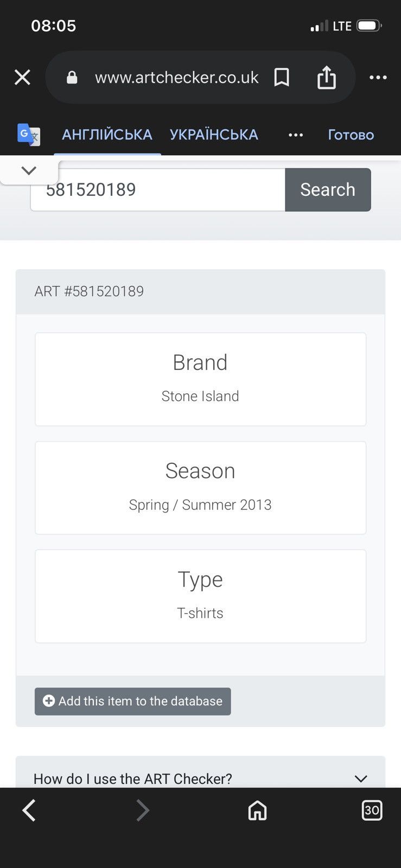The image size is (401, 868).
Task: Tap Готово to finish translation
Action: pyautogui.click(x=351, y=135)
